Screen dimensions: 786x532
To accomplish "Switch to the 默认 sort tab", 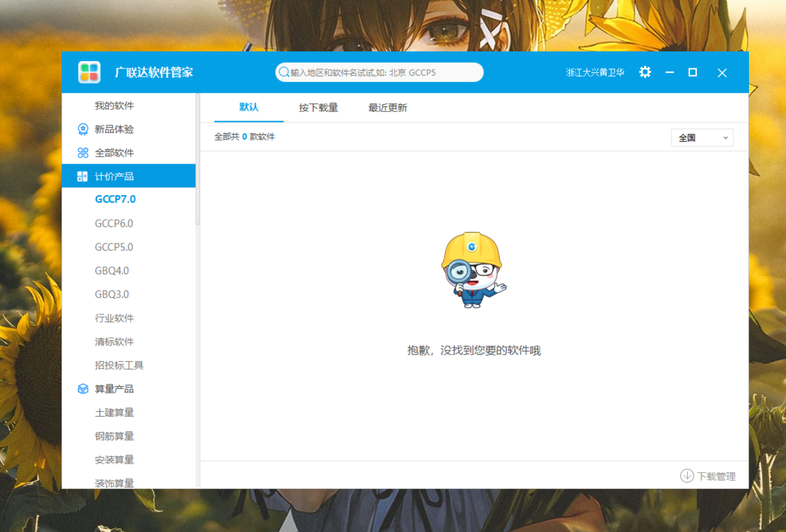I will pyautogui.click(x=249, y=107).
